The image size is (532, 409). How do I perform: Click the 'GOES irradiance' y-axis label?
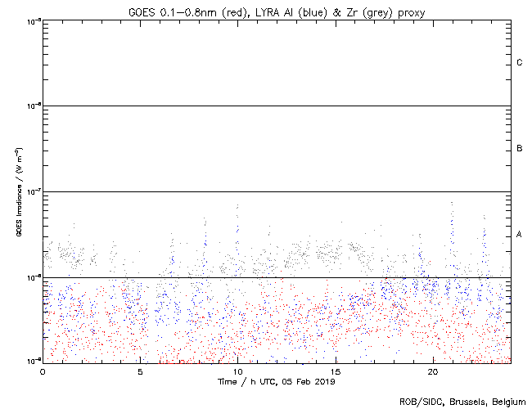click(x=18, y=191)
